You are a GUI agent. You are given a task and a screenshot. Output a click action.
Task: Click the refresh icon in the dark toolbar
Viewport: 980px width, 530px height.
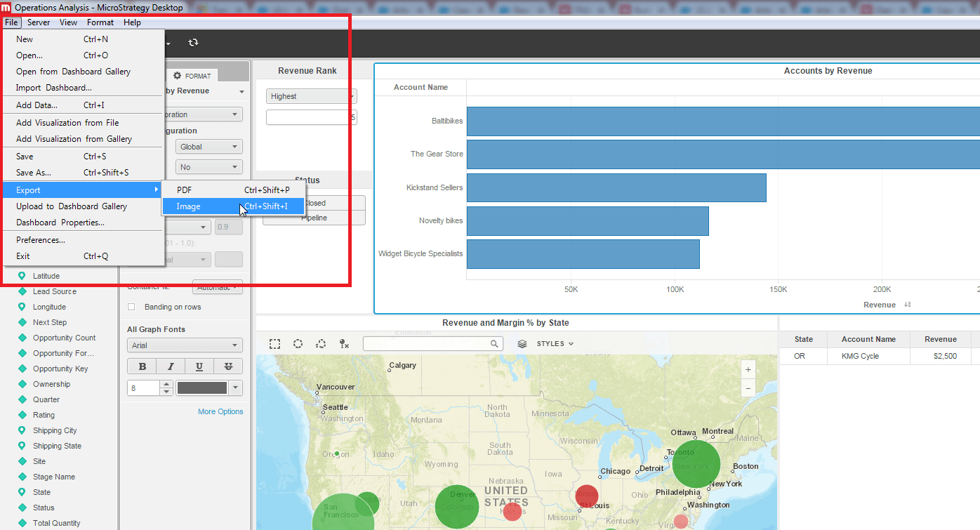[x=193, y=43]
